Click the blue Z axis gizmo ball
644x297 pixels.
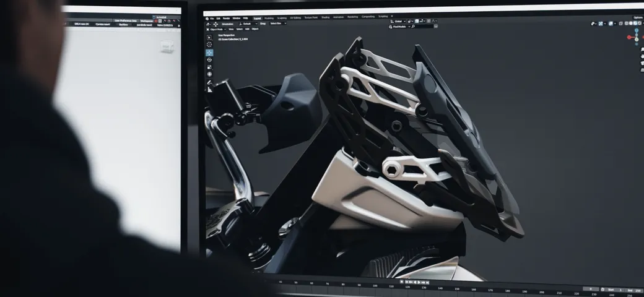(637, 30)
